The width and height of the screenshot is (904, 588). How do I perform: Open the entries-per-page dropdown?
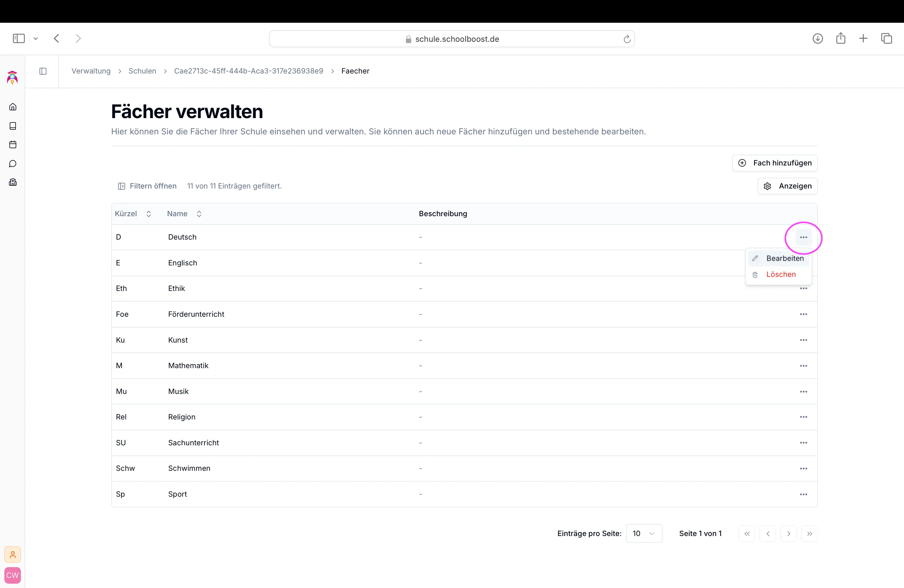(644, 533)
